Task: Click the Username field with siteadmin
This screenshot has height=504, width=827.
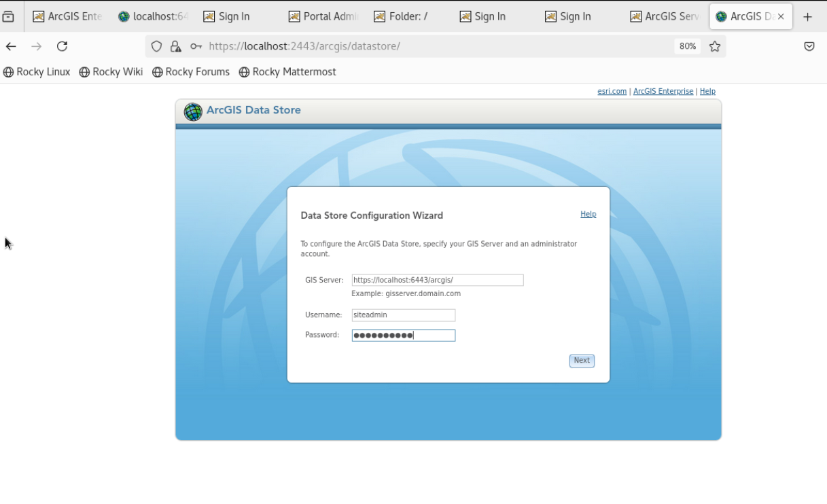Action: 404,315
